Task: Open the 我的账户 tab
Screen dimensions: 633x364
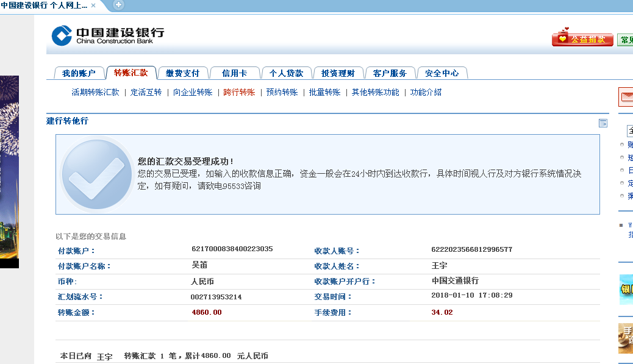Action: pos(79,72)
